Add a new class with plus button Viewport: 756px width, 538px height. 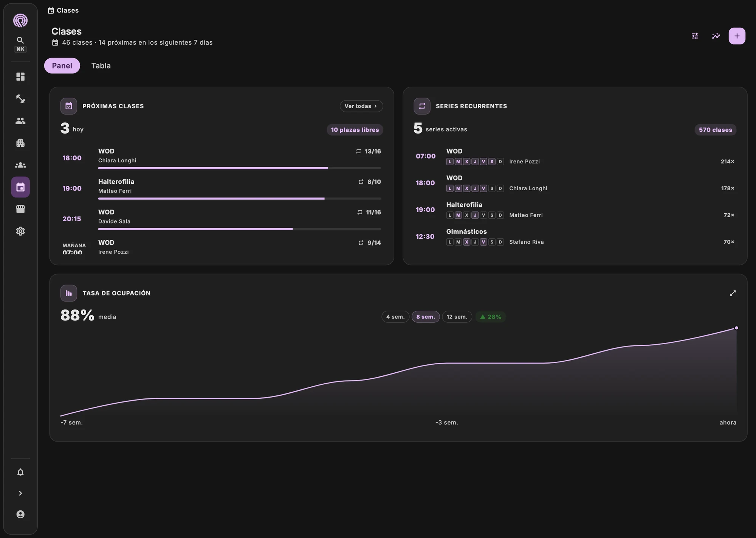coord(737,36)
